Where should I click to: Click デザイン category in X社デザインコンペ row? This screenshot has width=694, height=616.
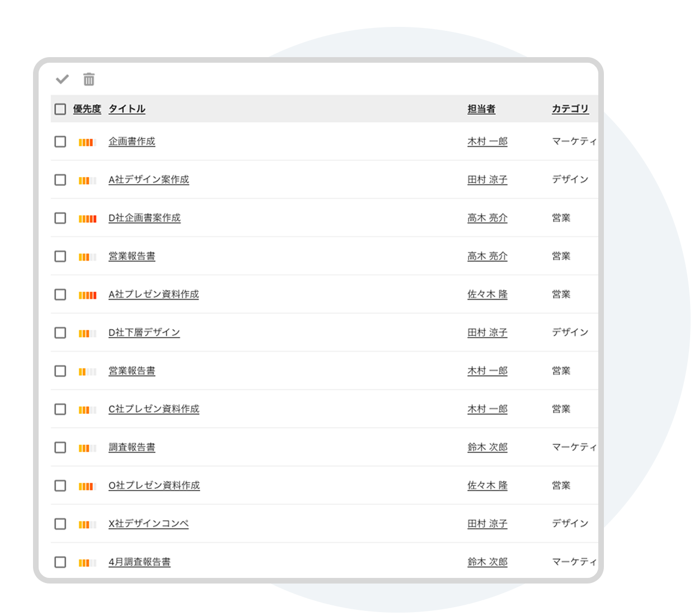coord(570,524)
